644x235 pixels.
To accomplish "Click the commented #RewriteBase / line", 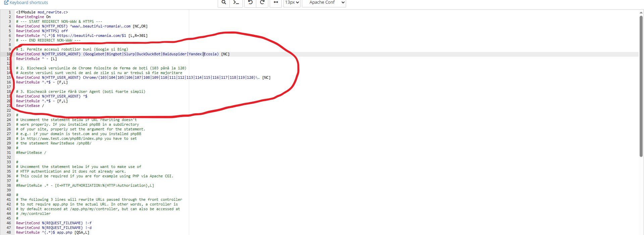I will coord(31,153).
